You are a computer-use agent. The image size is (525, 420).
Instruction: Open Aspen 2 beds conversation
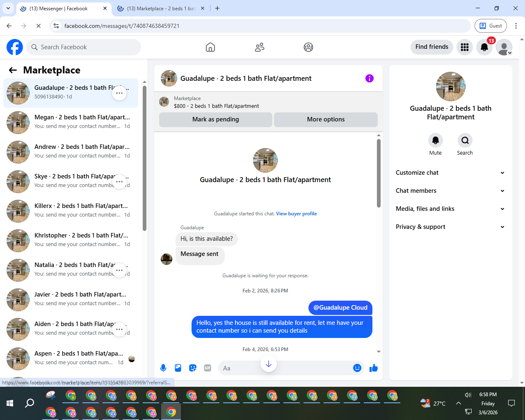tap(71, 359)
